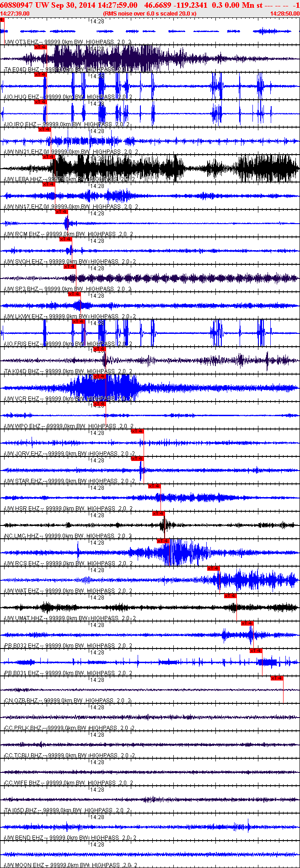Click the start time 14:27:39.00 label

point(15,14)
